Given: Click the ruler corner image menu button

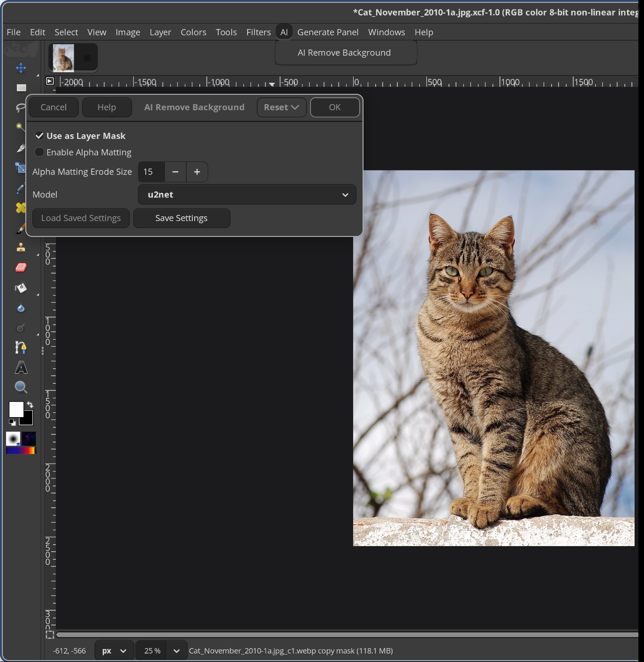Looking at the screenshot, I should point(50,81).
